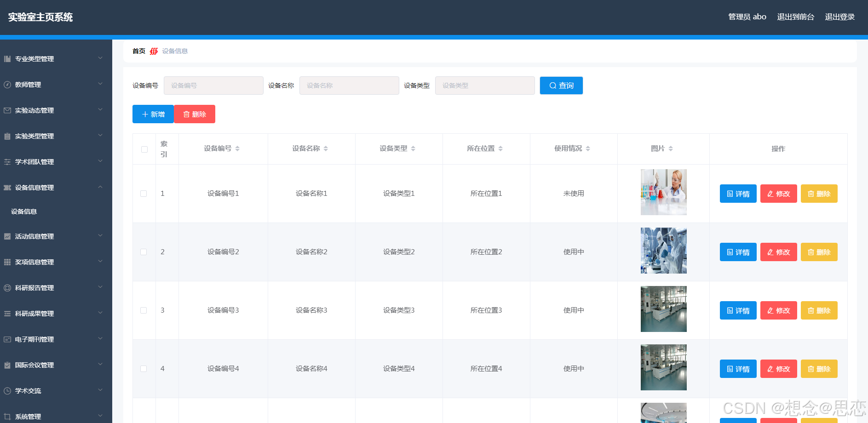
Task: Open the row 1 equipment image thumbnail
Action: pos(664,192)
